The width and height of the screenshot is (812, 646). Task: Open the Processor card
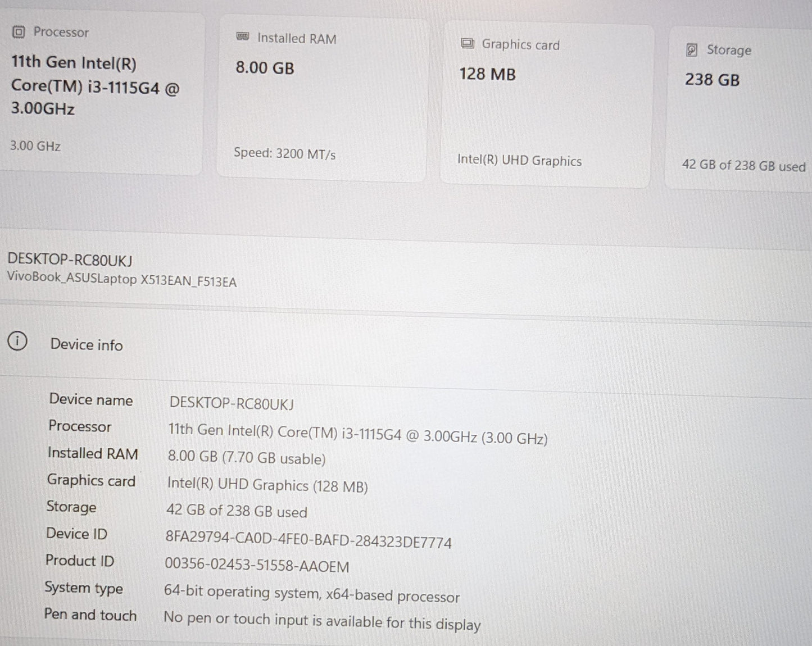point(101,93)
